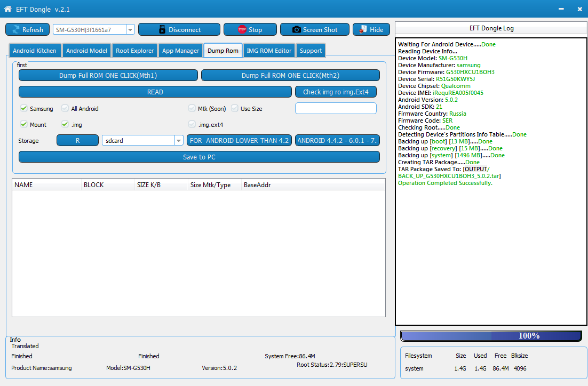Click the Hide button icon

click(x=363, y=29)
